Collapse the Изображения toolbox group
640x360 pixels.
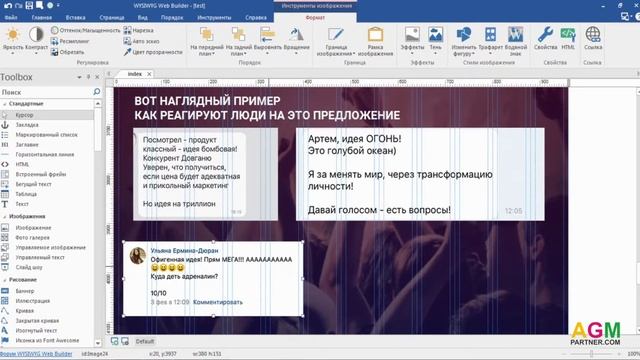[x=5, y=216]
